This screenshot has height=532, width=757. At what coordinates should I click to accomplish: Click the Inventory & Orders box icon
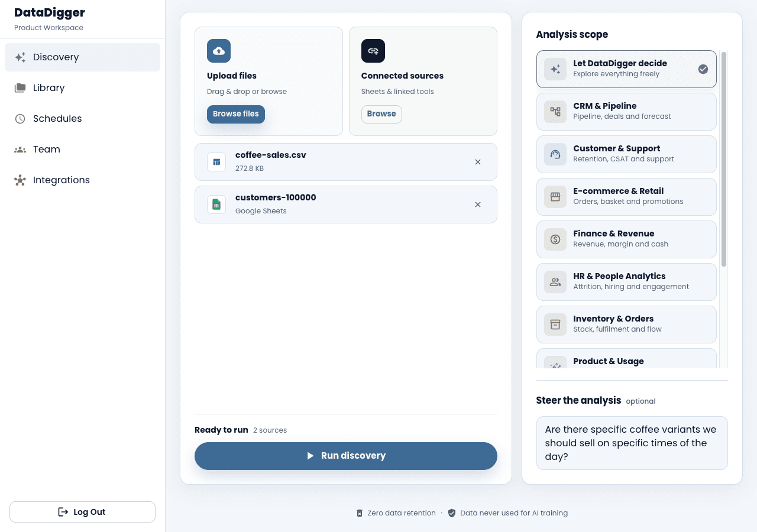coord(555,325)
